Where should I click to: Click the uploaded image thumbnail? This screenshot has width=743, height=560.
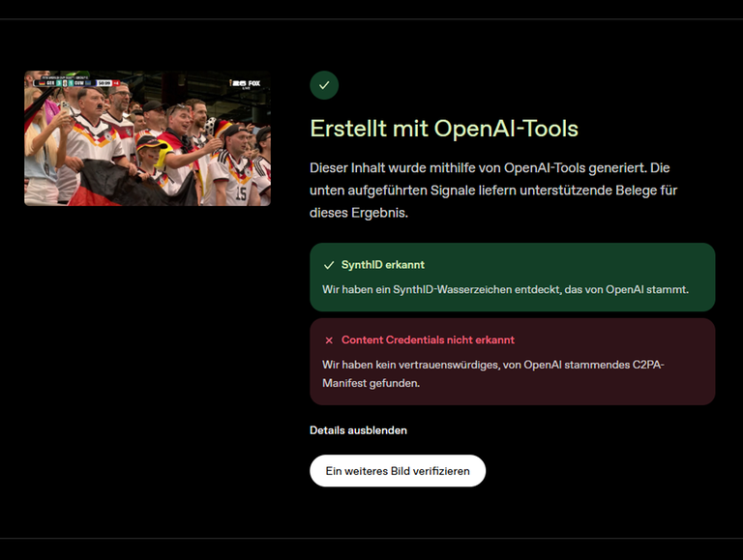coord(147,138)
